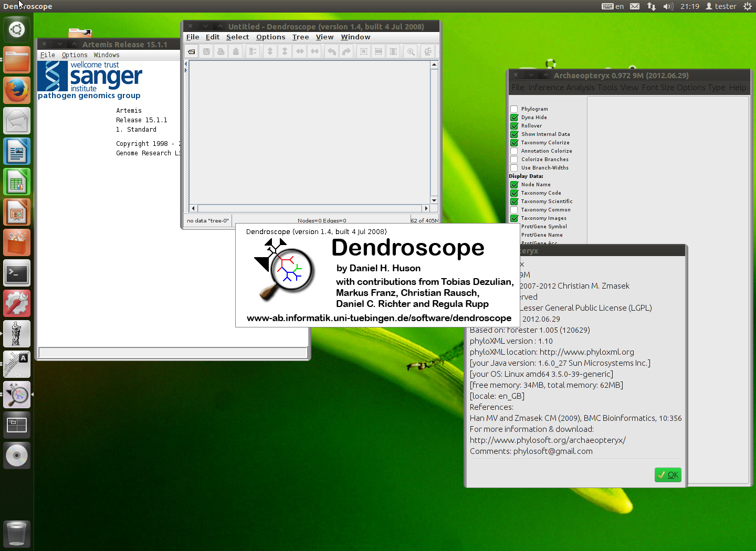
Task: Enable the Colorize Branches checkbox
Action: (x=514, y=160)
